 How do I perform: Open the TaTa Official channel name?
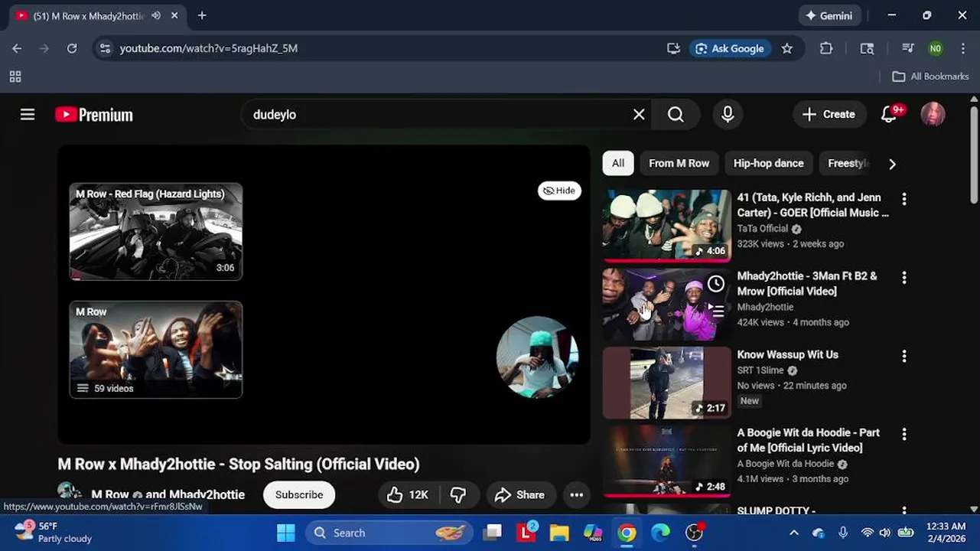point(762,229)
